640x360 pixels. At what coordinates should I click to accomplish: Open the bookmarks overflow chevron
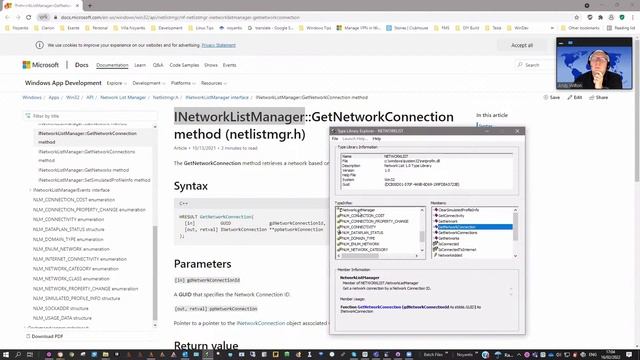click(552, 28)
